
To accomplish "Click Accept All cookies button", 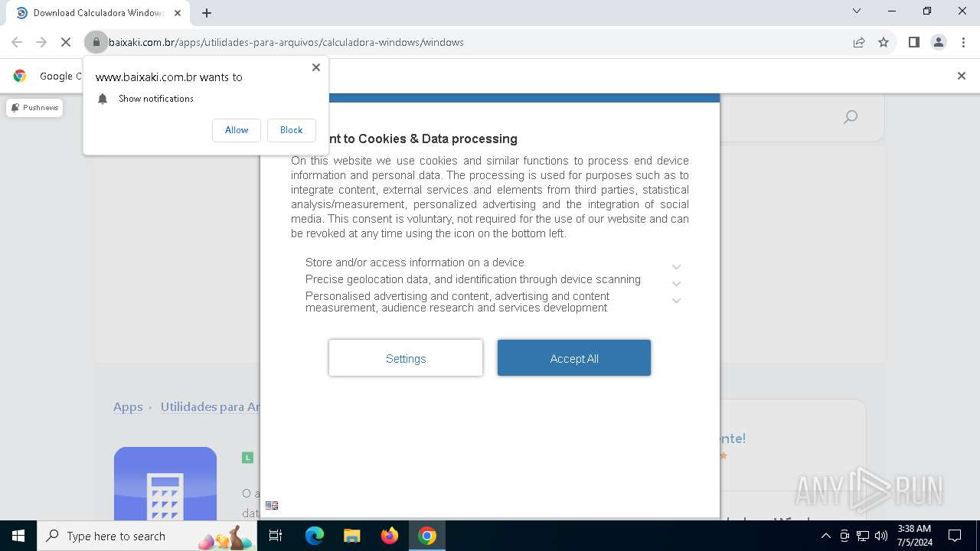I will point(574,358).
